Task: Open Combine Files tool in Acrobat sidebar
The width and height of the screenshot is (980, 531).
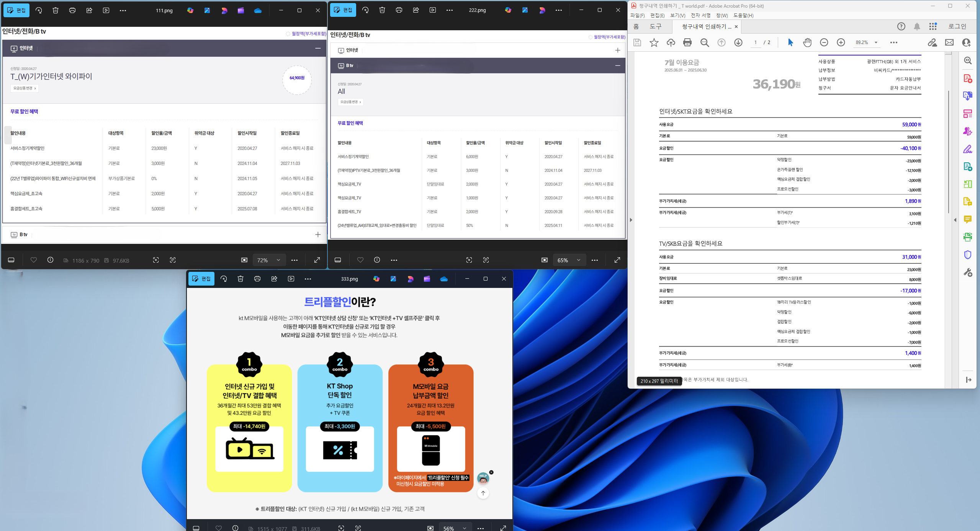Action: pyautogui.click(x=968, y=96)
